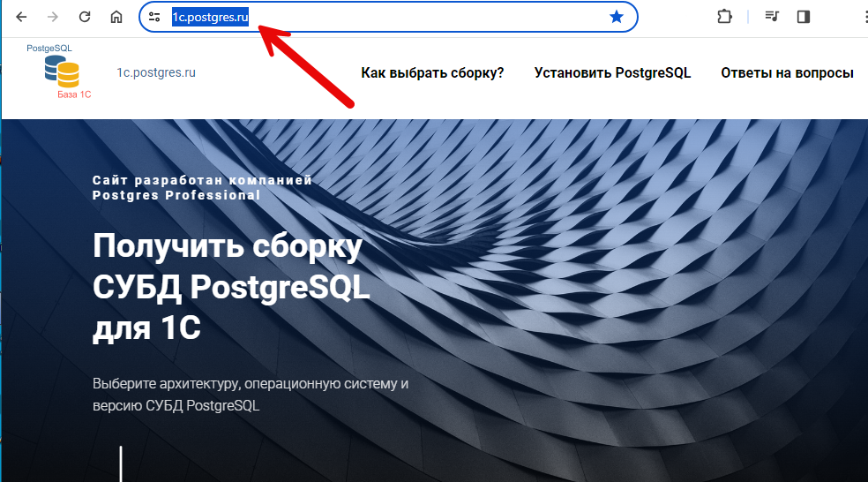Screen dimensions: 868x482
Task: Click the bookmark star icon
Action: click(616, 17)
